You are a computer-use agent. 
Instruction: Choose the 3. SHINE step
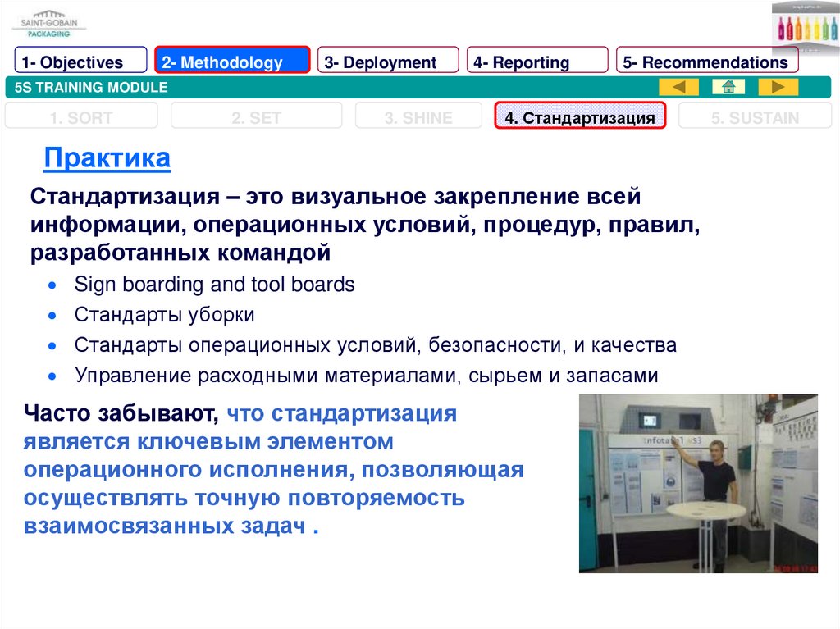pyautogui.click(x=418, y=117)
